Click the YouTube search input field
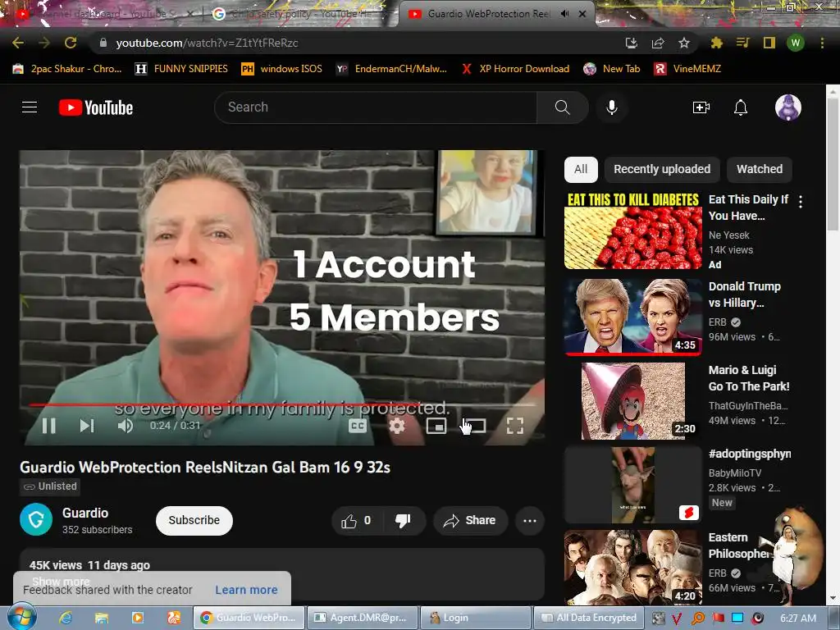The image size is (840, 630). click(x=375, y=107)
